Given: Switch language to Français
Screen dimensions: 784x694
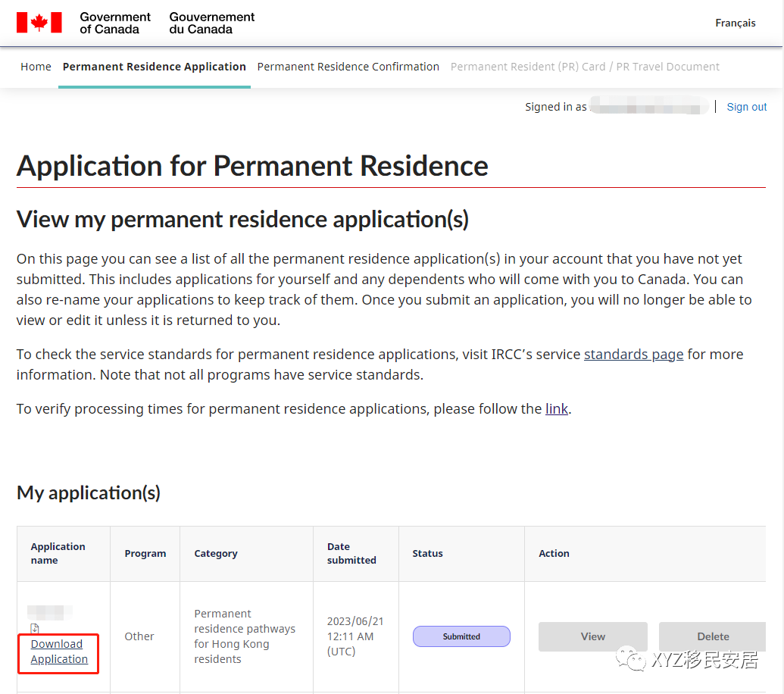Looking at the screenshot, I should tap(735, 23).
